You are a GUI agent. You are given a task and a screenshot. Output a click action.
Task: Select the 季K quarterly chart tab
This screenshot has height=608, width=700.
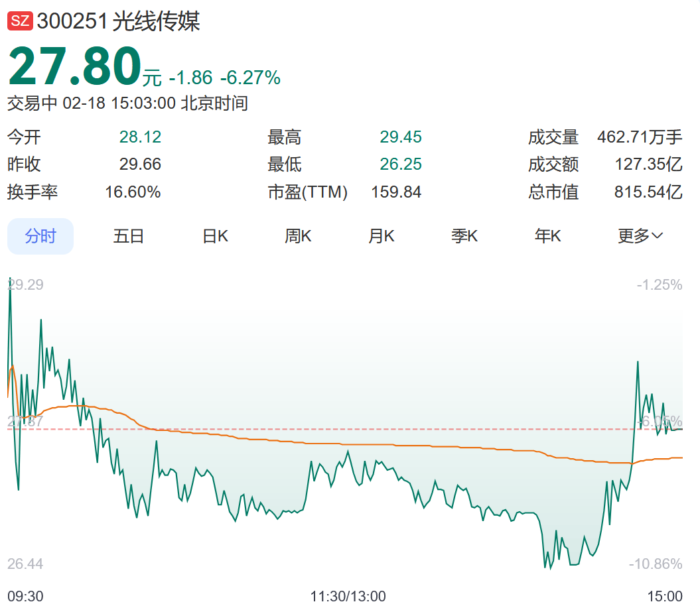coord(464,236)
